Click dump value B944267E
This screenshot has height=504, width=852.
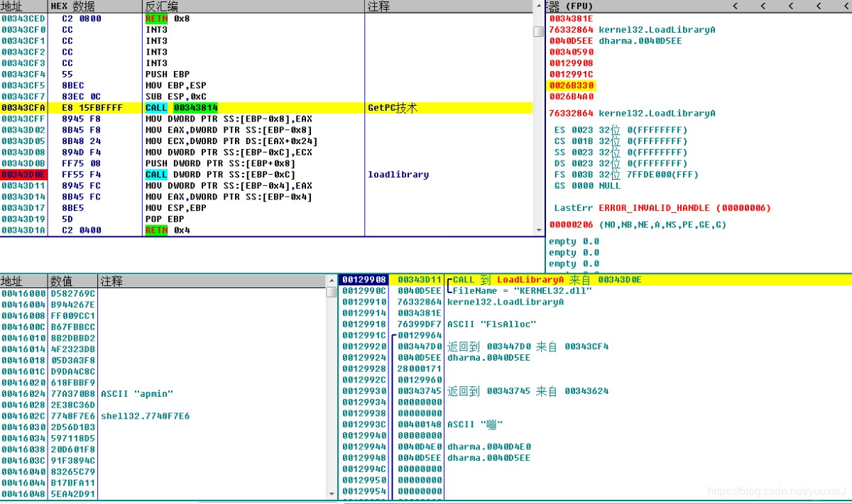tap(72, 305)
